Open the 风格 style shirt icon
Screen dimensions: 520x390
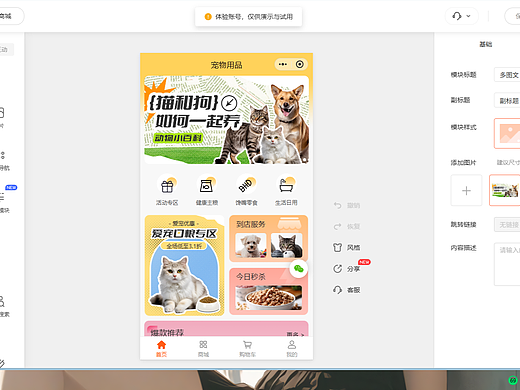coord(337,248)
